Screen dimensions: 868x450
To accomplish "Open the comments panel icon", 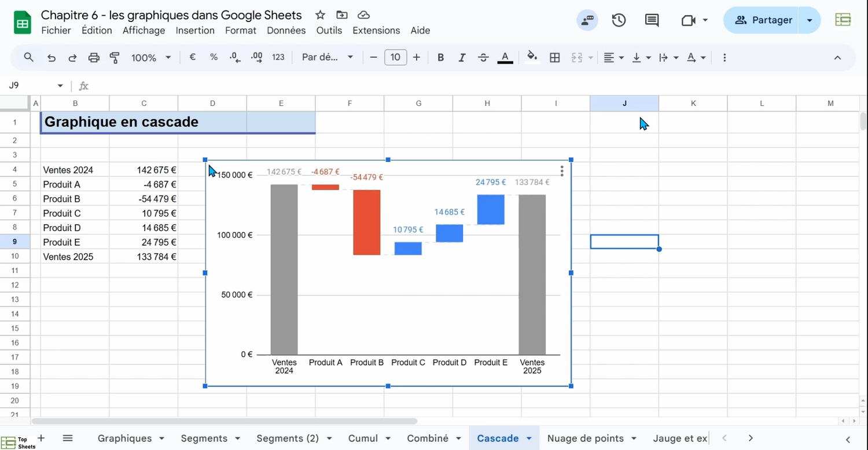I will (x=652, y=20).
